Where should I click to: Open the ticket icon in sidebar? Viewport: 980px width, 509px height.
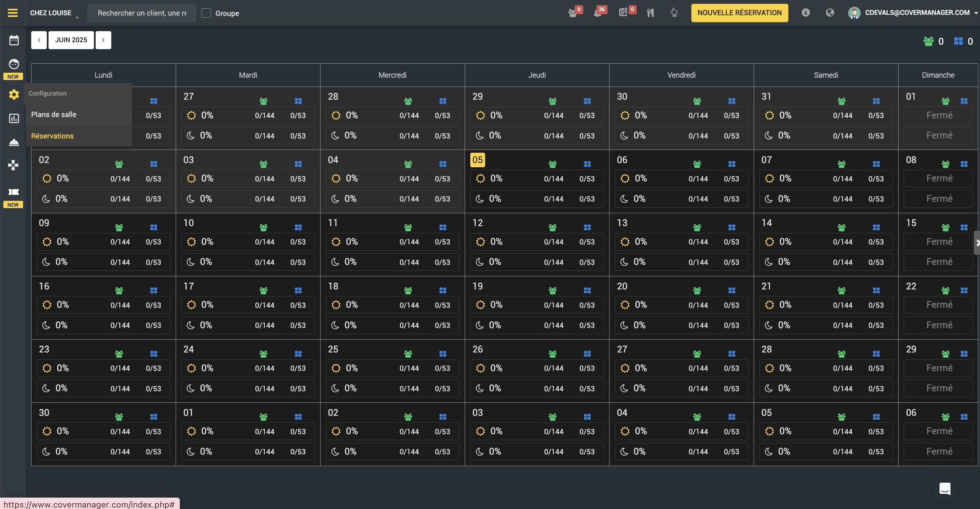click(14, 192)
